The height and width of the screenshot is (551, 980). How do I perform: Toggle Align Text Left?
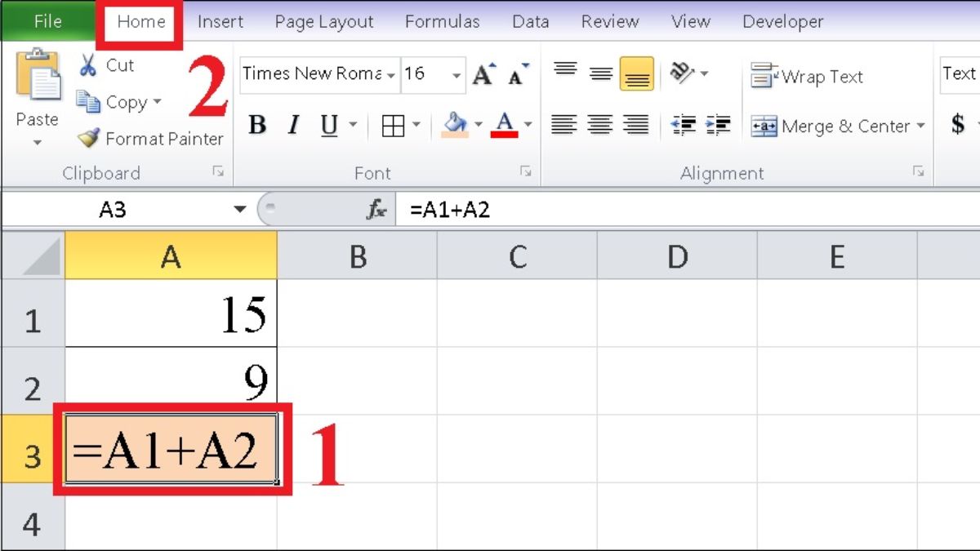(x=564, y=125)
